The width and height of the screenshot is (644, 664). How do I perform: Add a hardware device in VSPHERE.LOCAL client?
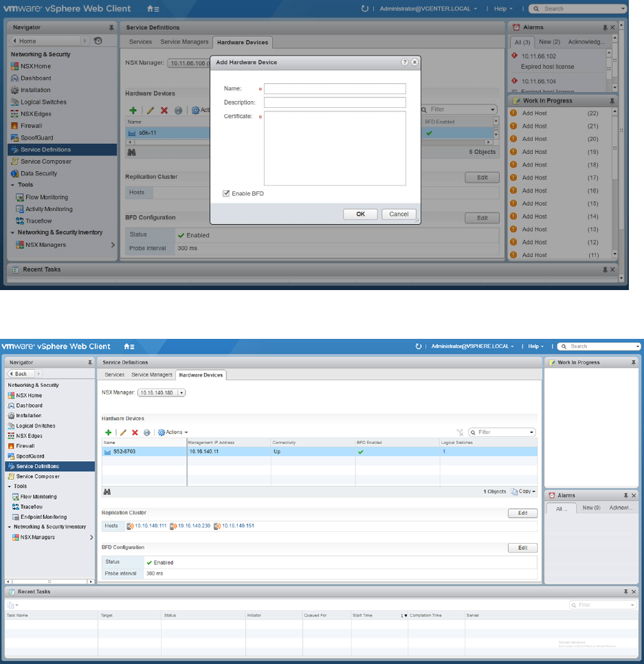pos(109,432)
